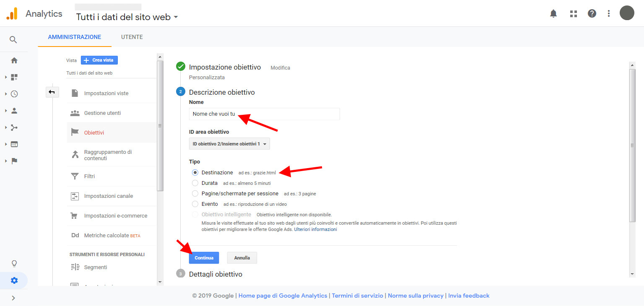The width and height of the screenshot is (644, 306).
Task: Click the back arrow column button
Action: pyautogui.click(x=52, y=92)
